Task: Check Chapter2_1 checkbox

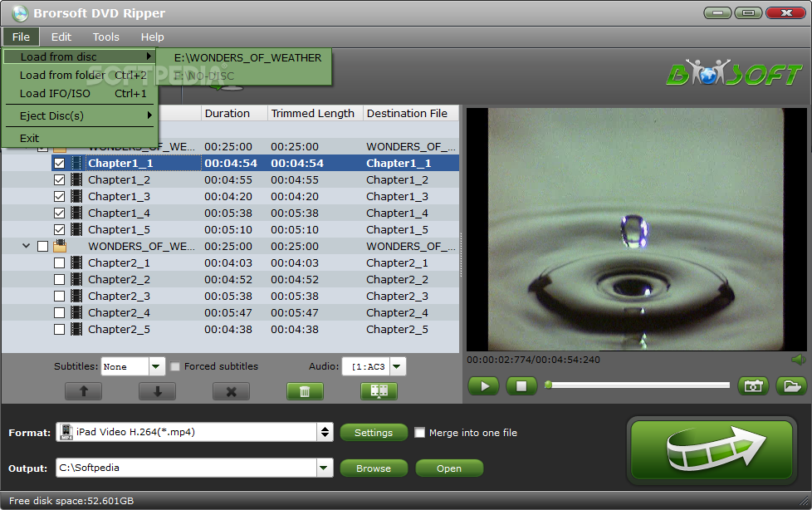Action: (60, 262)
